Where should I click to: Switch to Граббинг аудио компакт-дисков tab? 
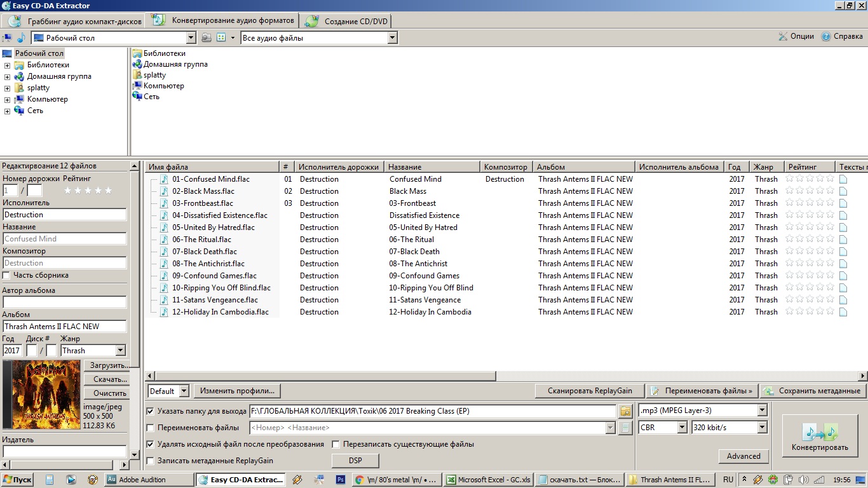pyautogui.click(x=75, y=21)
